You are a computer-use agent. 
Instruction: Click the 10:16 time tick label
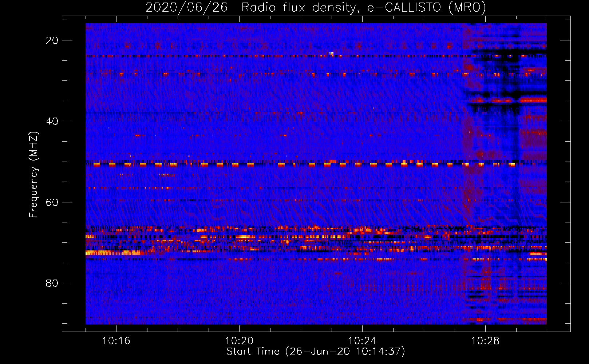click(116, 341)
